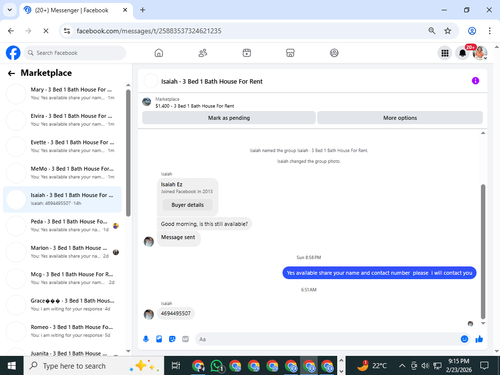Image resolution: width=500 pixels, height=375 pixels.
Task: Open Chrome three-dot menu
Action: pyautogui.click(x=489, y=31)
